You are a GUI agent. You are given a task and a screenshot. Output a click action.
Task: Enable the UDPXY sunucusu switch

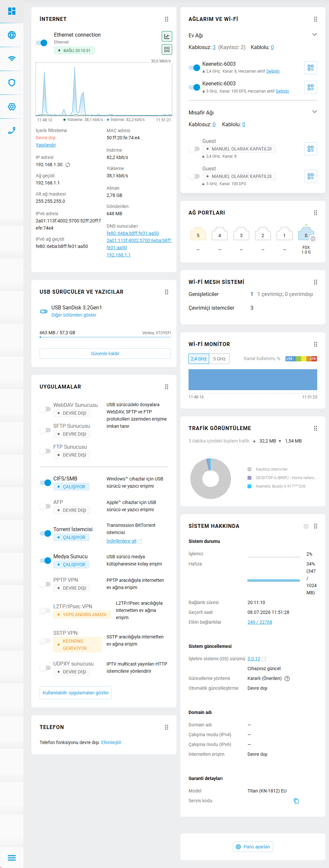[45, 668]
